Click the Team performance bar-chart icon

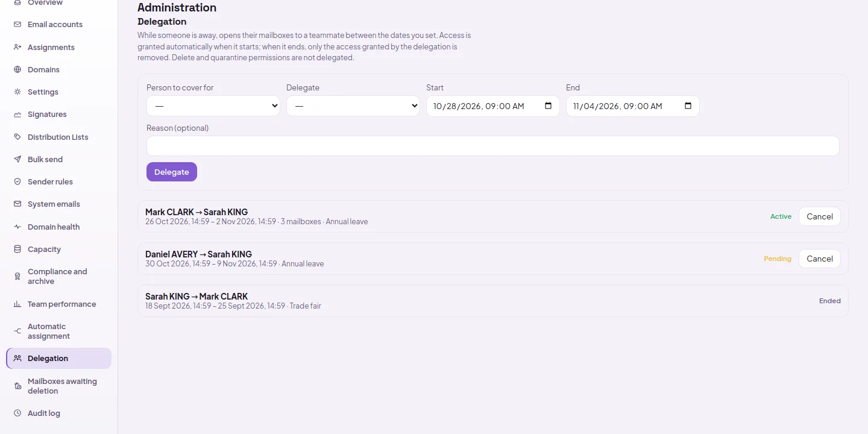tap(17, 304)
